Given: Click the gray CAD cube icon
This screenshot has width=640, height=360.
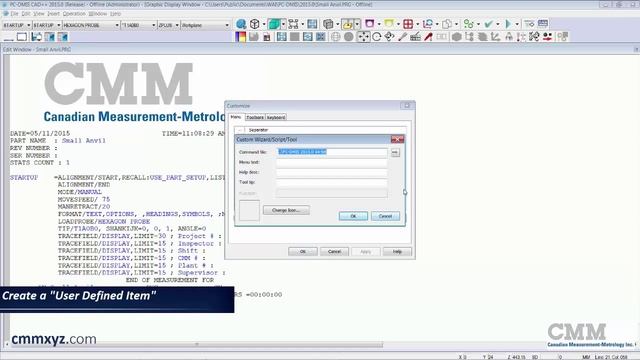Looking at the screenshot, I should 328,24.
